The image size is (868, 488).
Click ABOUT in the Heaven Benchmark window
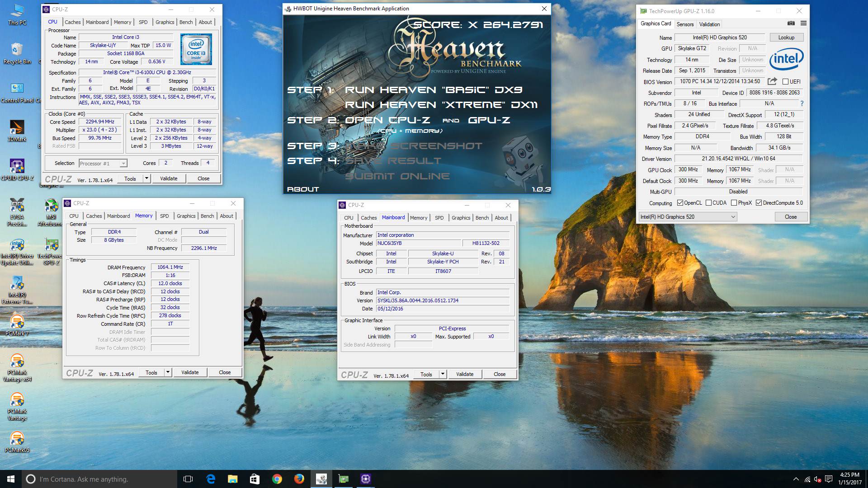[x=303, y=189]
